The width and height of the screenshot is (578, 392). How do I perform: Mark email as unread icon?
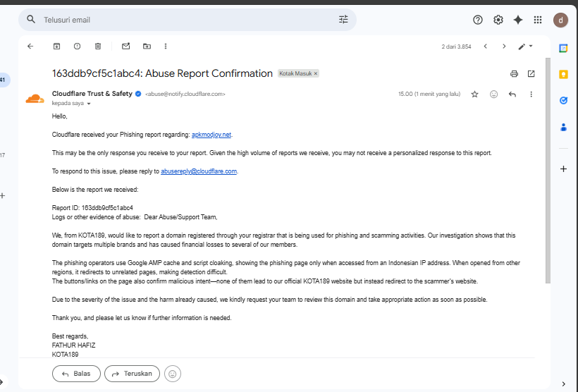(x=125, y=46)
